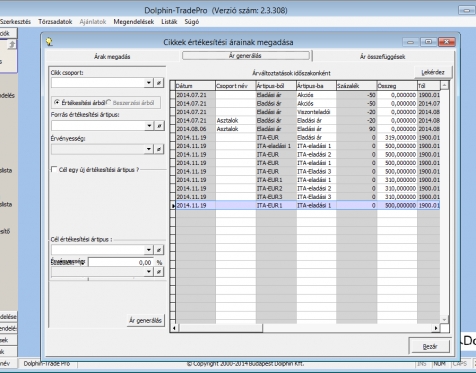476x373 pixels.
Task: Click the Ár generálás button at bottom left
Action: coord(146,320)
